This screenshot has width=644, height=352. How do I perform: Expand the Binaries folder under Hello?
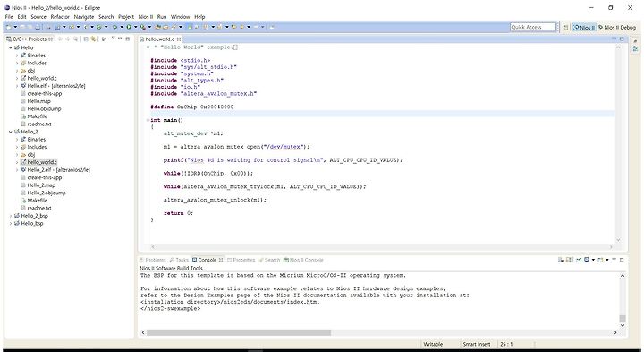(17, 56)
